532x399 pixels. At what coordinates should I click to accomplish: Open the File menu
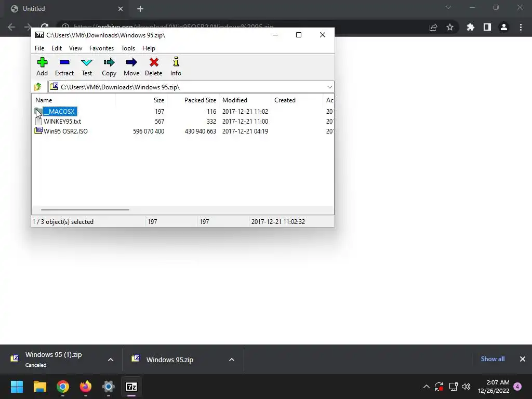39,48
